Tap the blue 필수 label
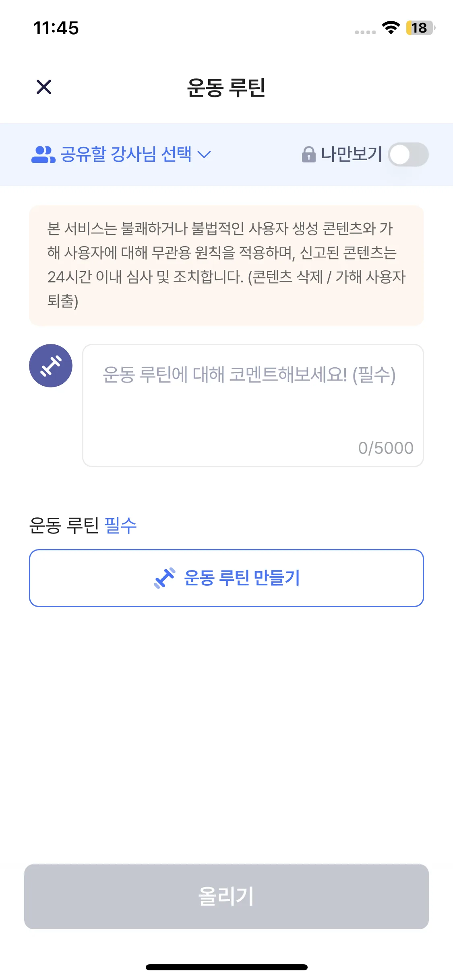Screen dimensions: 453x980 pos(120,525)
